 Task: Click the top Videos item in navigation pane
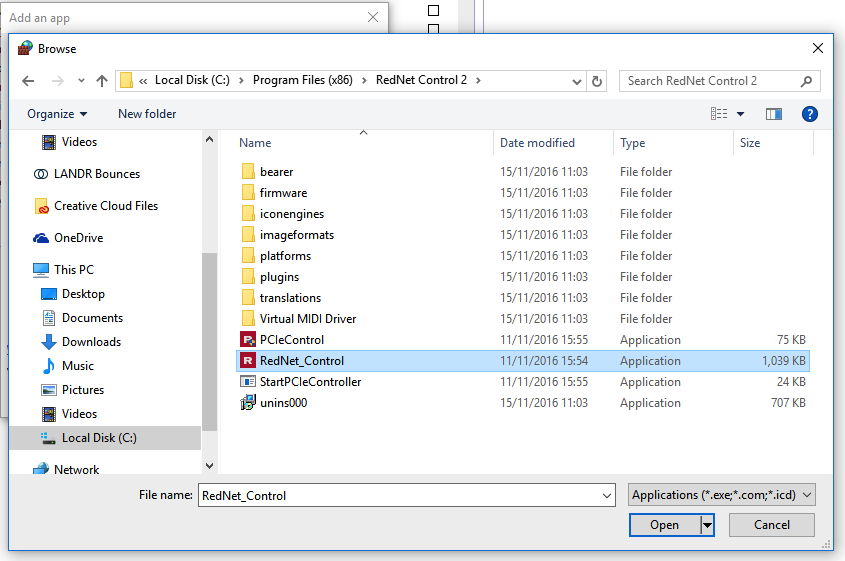pos(69,142)
